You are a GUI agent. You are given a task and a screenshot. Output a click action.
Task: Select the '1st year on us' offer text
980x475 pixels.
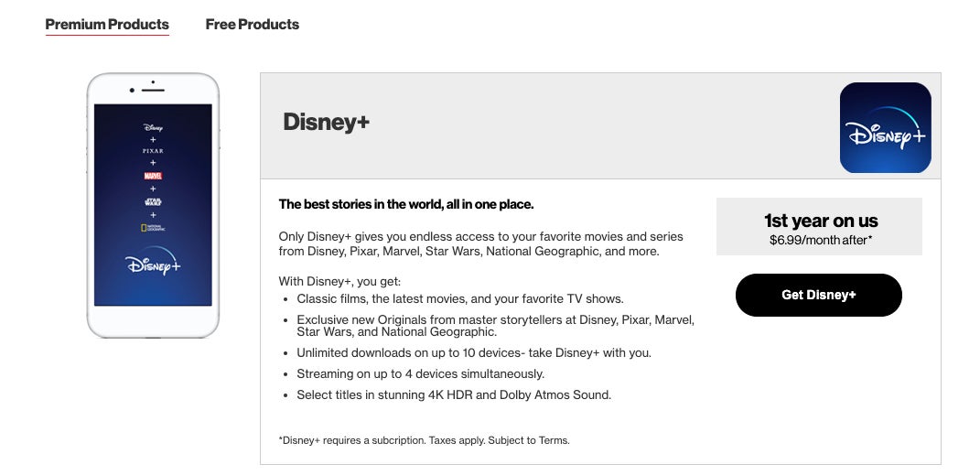[x=821, y=220]
